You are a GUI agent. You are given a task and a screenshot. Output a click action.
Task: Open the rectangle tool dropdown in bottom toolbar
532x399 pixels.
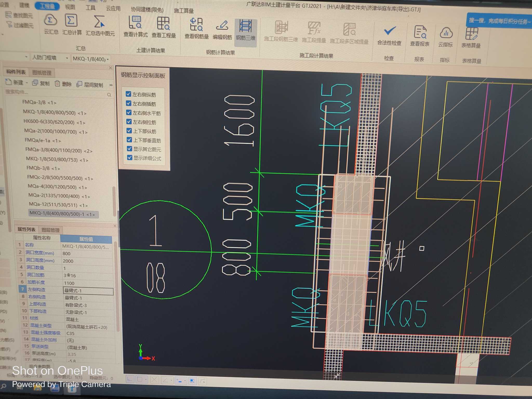[x=146, y=380]
